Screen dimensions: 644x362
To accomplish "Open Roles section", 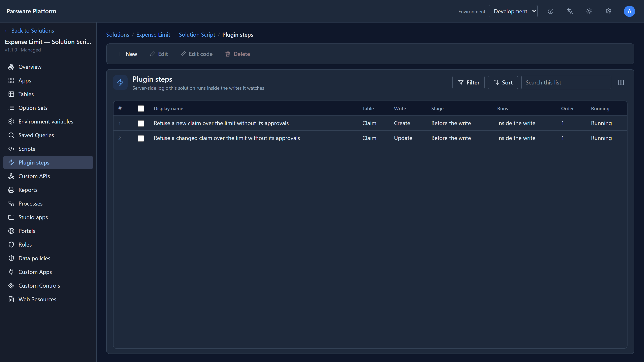I will (48, 245).
